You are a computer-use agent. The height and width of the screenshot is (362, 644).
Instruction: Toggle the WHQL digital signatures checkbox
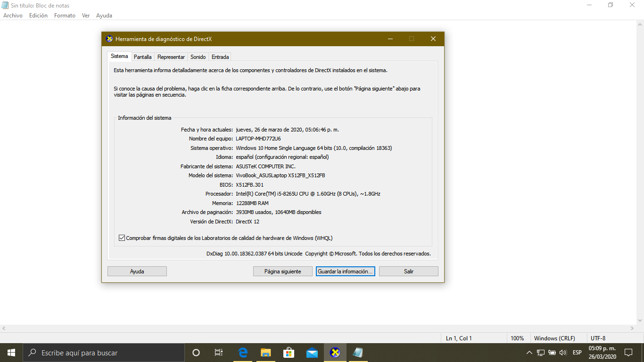(122, 238)
